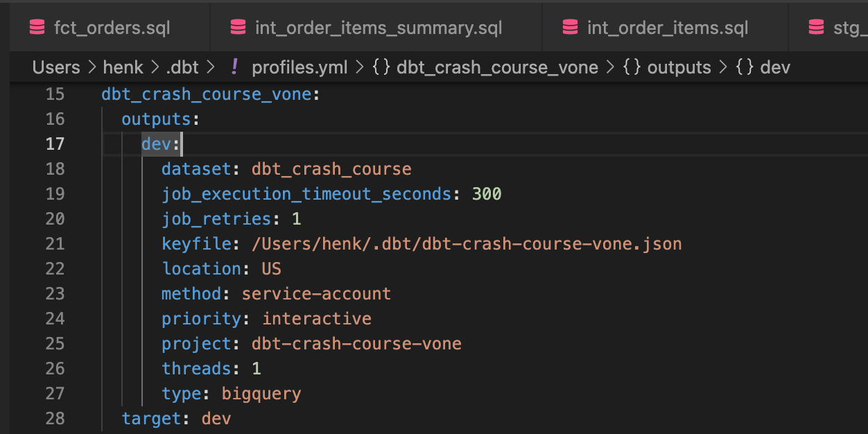Open the dev breadcrumb symbol
868x434 pixels.
[775, 67]
